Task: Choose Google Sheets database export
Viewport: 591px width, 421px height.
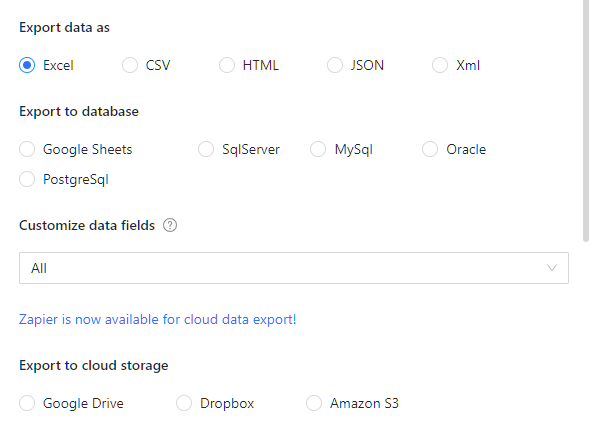Action: click(27, 149)
